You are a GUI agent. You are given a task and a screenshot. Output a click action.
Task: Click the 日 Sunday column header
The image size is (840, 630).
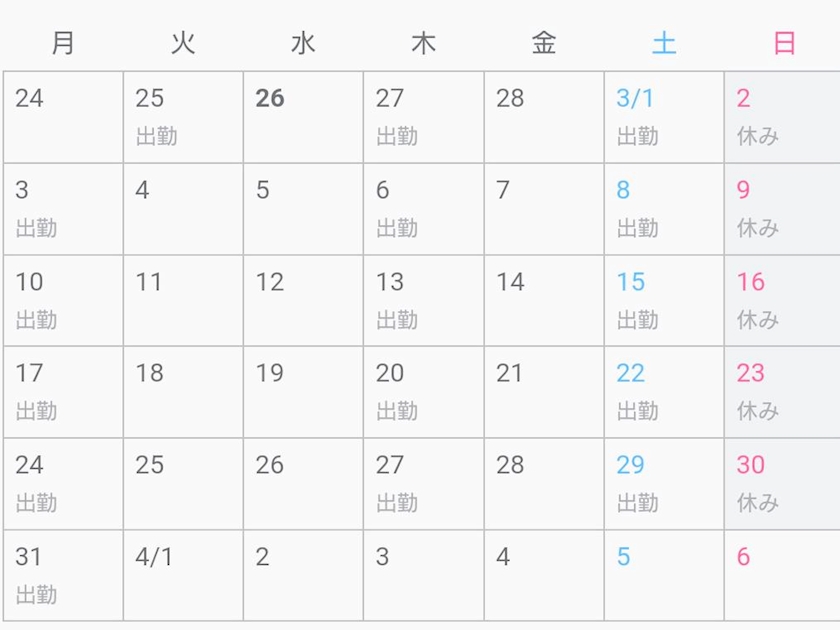click(784, 43)
